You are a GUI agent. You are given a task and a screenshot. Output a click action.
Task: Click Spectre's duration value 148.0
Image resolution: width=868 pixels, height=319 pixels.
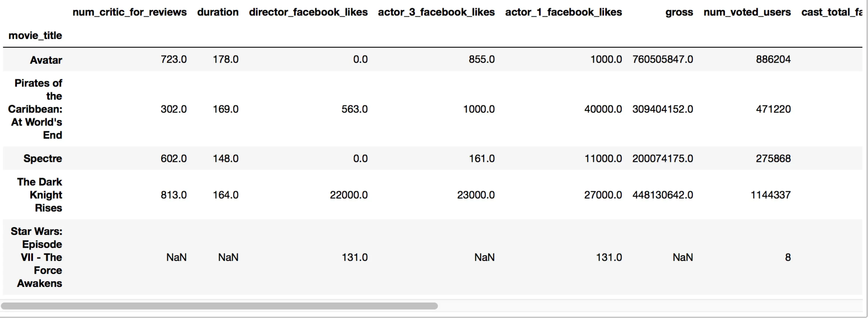pyautogui.click(x=225, y=158)
